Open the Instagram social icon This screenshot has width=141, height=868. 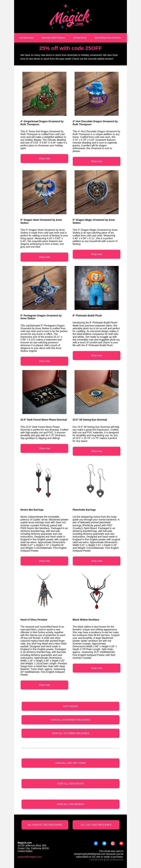click(x=113, y=843)
